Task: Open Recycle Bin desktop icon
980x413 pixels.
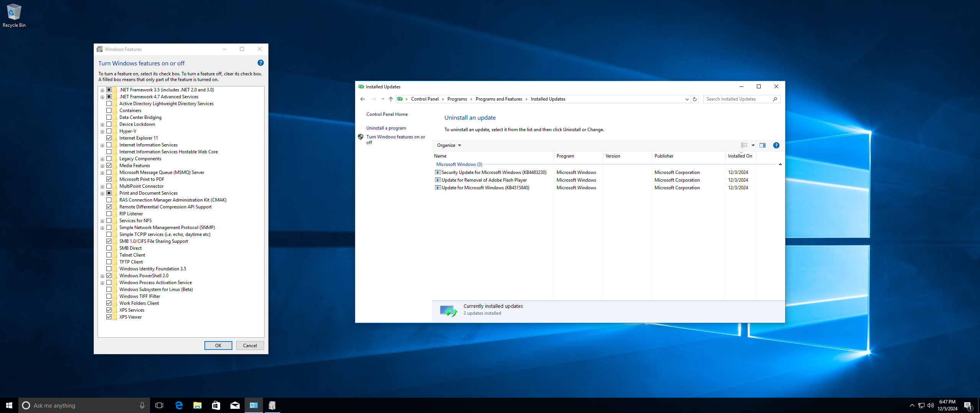Action: [14, 16]
